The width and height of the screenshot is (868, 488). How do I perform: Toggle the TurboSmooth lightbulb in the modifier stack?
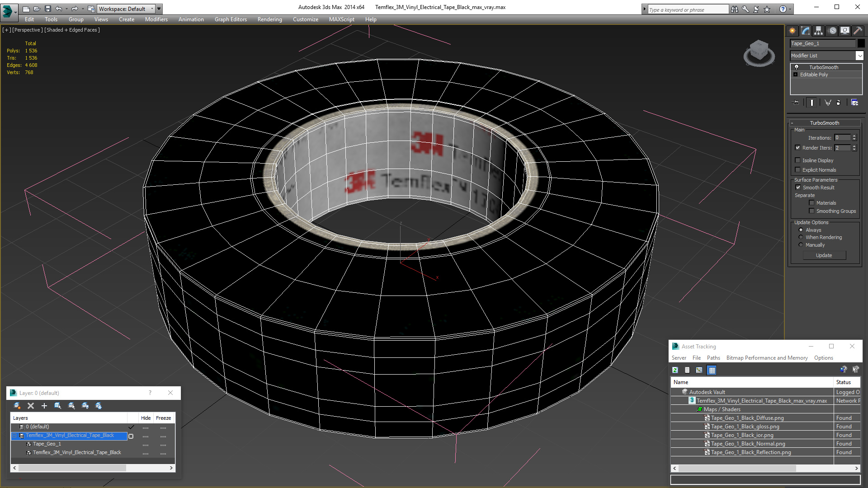(x=797, y=67)
